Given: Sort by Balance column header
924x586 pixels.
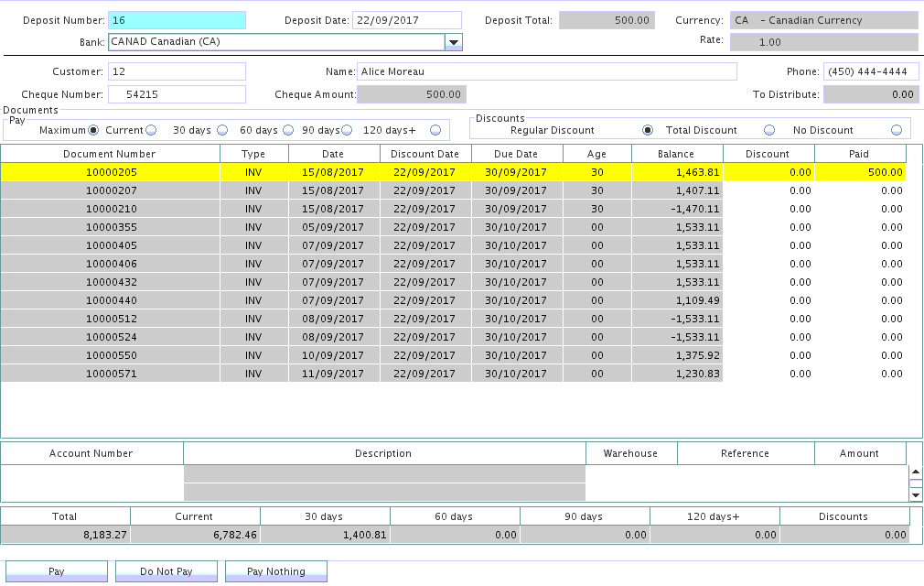Looking at the screenshot, I should tap(676, 154).
